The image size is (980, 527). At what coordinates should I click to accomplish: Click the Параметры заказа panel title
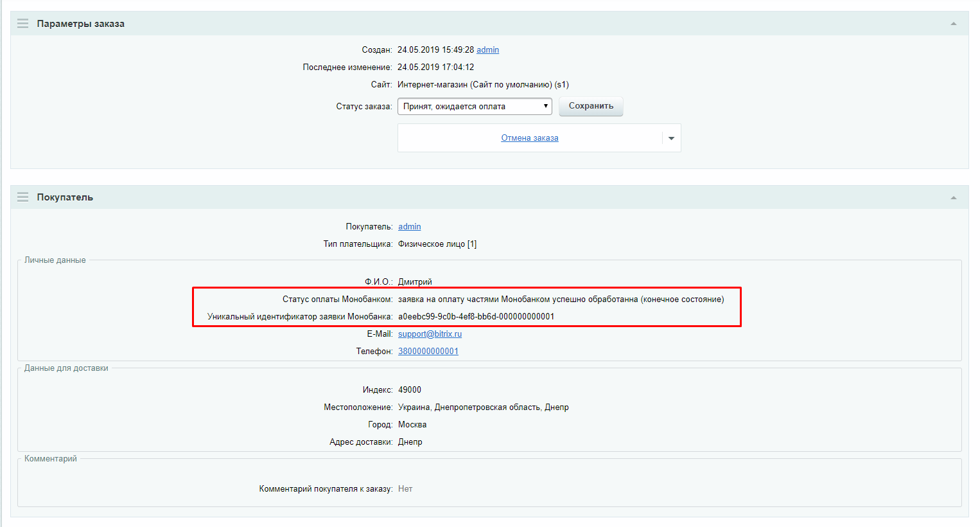click(81, 24)
